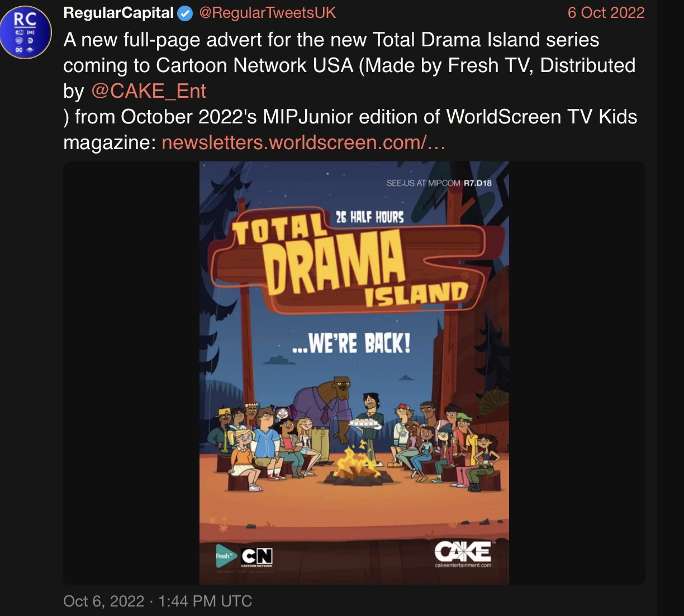
Task: Open the RegularCapital profile avatar
Action: coord(26,32)
